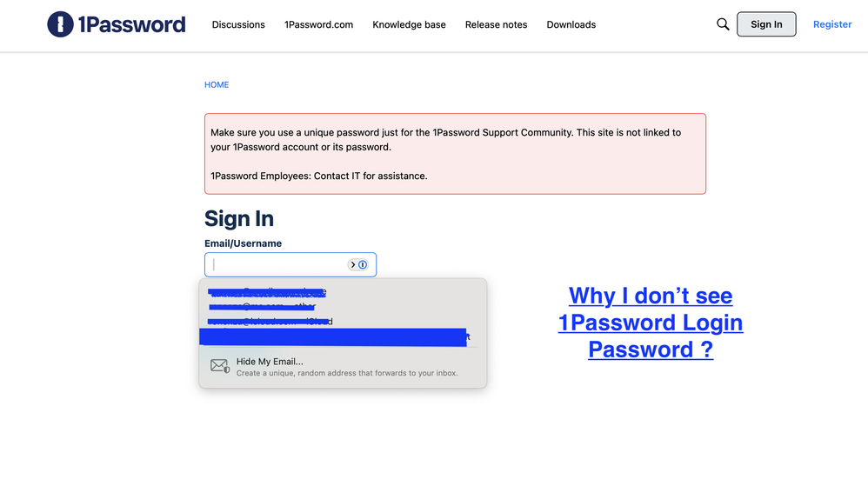Select Release notes in the top navigation
Screen dimensions: 868x486
(496, 24)
